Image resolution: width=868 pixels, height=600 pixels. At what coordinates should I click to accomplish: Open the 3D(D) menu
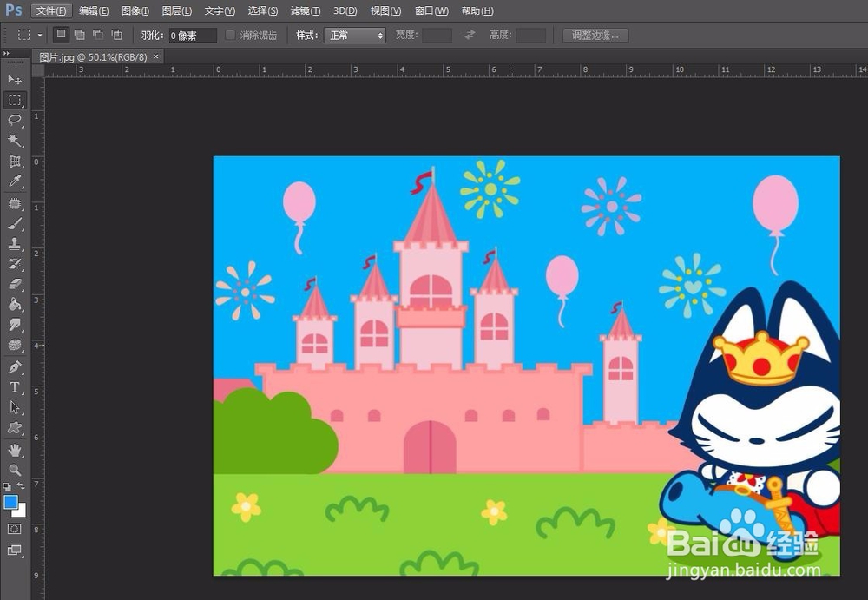(345, 10)
